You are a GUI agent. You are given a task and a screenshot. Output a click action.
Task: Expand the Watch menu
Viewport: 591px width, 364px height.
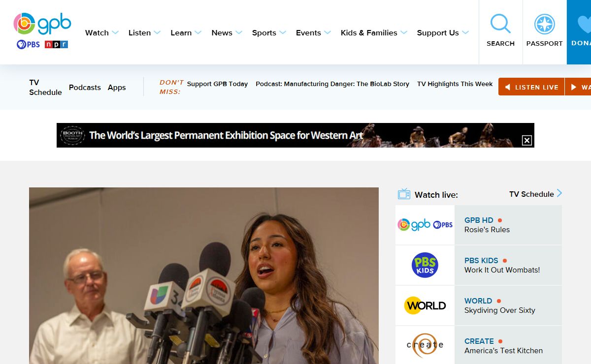tap(102, 33)
